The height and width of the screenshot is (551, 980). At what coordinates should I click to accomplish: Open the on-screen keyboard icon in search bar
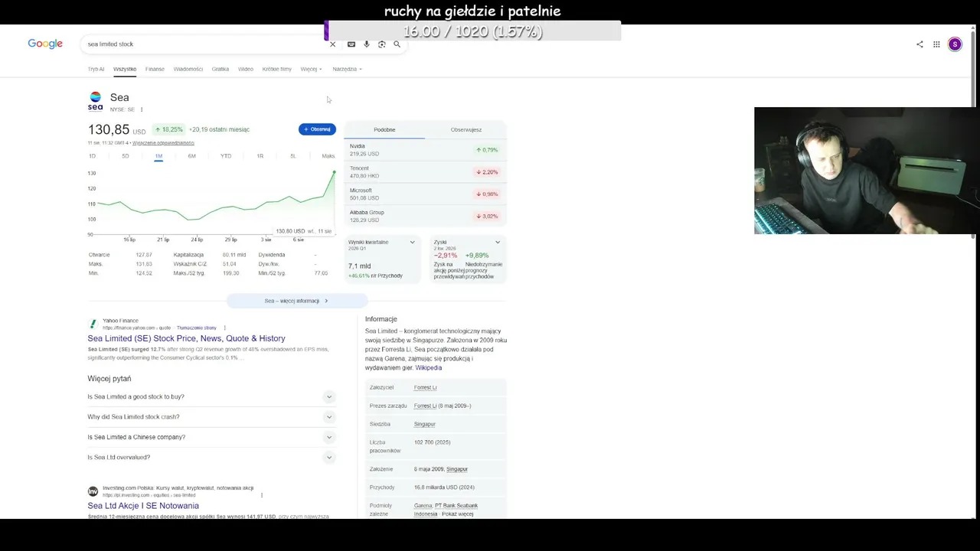(351, 44)
